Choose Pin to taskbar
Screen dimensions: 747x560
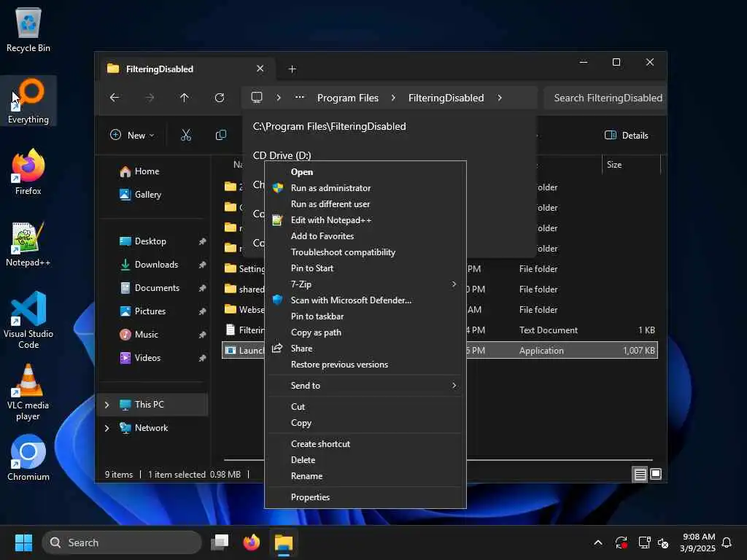pos(365,316)
